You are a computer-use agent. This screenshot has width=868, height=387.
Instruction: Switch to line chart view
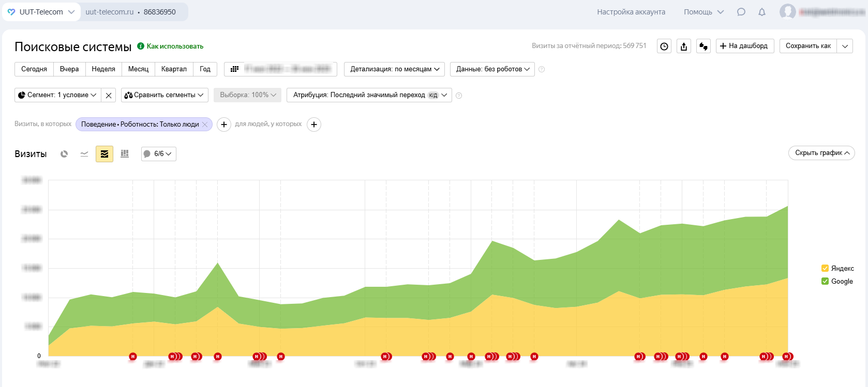(84, 154)
